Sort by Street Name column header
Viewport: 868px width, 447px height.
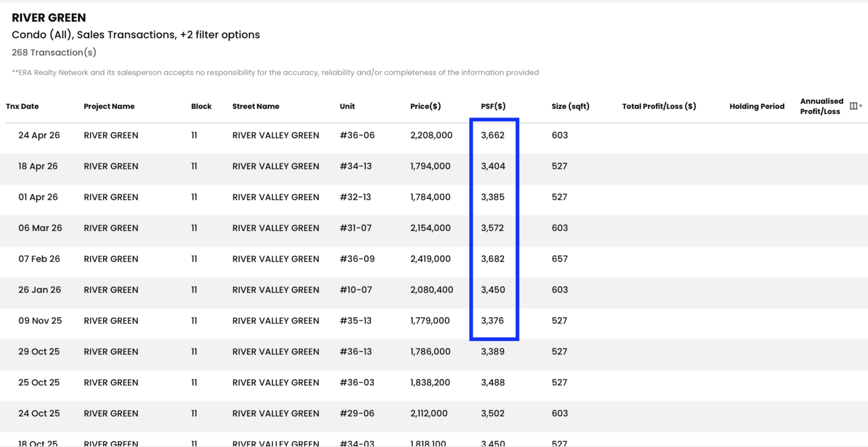pyautogui.click(x=255, y=106)
